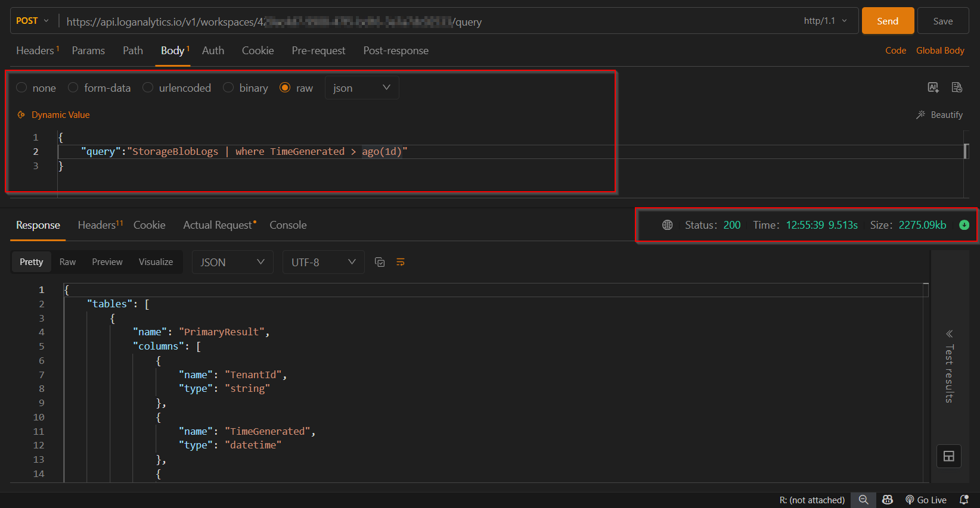Click the zoom out magnifier in status bar
Image resolution: width=980 pixels, height=508 pixels.
coord(863,500)
